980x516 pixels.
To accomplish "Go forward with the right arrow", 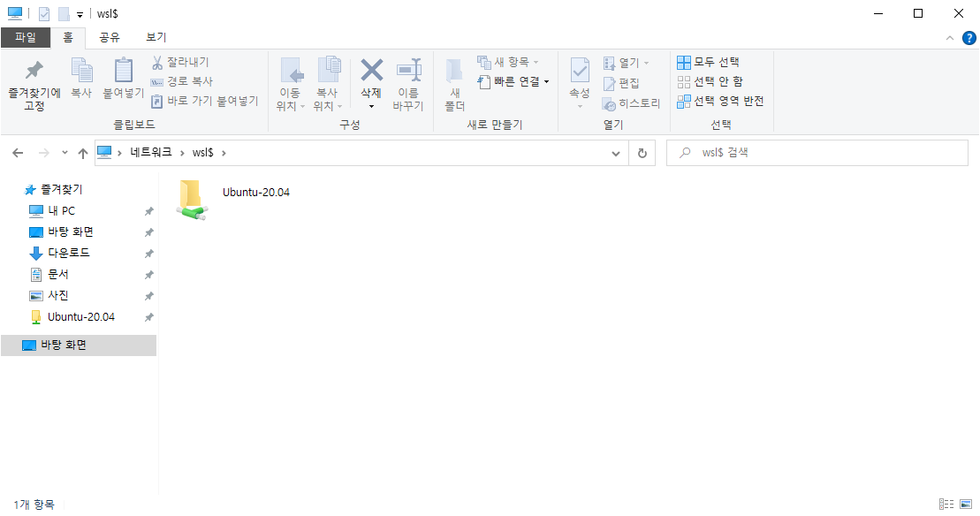I will coord(44,153).
